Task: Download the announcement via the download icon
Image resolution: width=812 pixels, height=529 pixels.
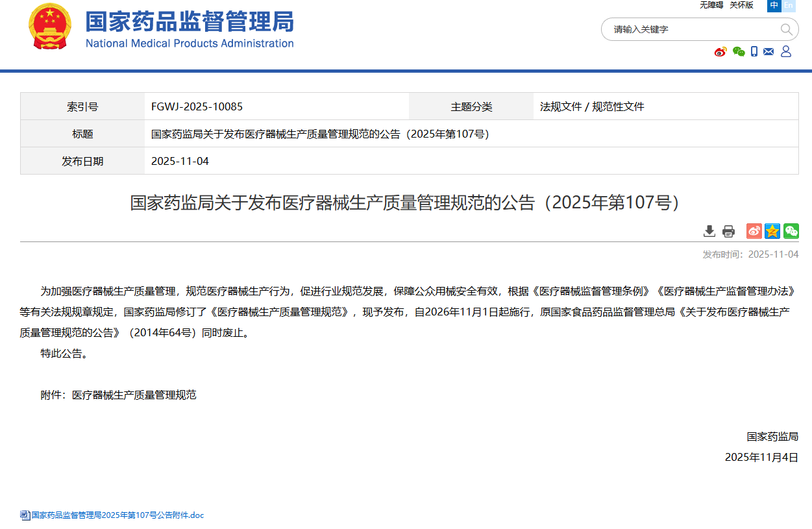Action: click(x=709, y=231)
